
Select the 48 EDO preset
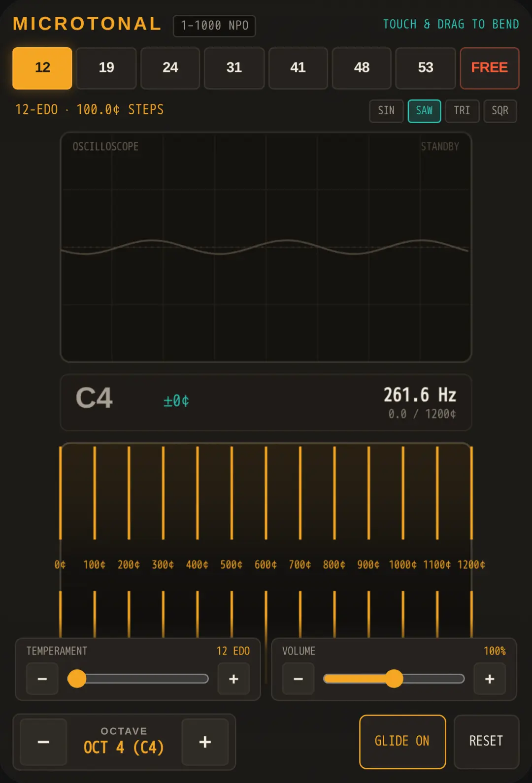tap(362, 68)
